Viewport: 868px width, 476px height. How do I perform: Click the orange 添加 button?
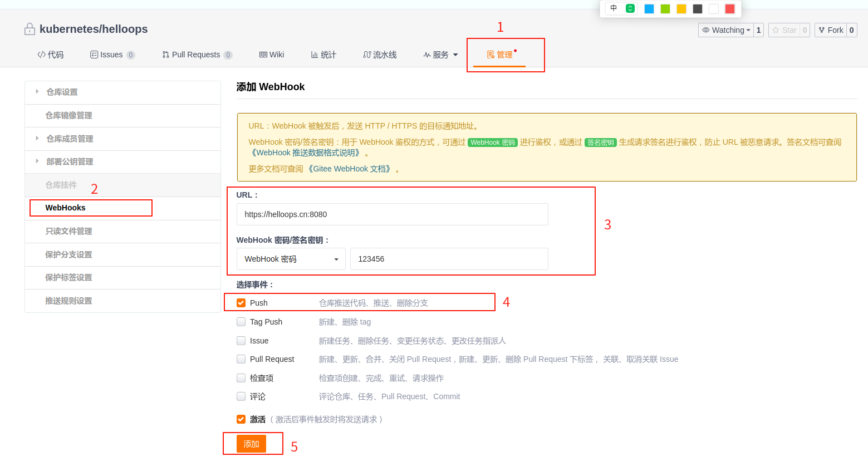pyautogui.click(x=251, y=444)
